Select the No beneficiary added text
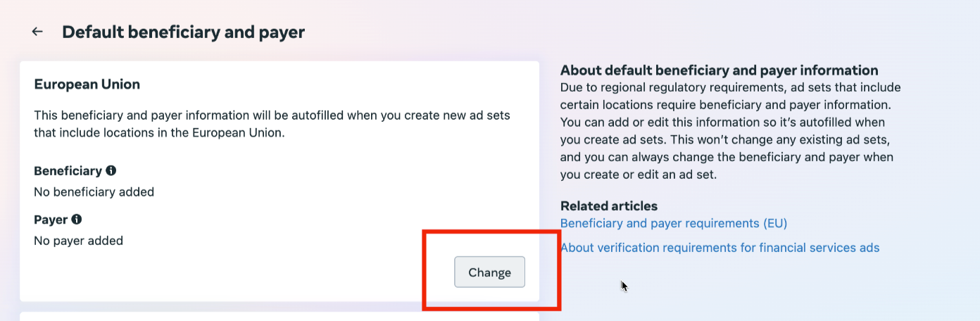Image resolution: width=980 pixels, height=321 pixels. 94,191
